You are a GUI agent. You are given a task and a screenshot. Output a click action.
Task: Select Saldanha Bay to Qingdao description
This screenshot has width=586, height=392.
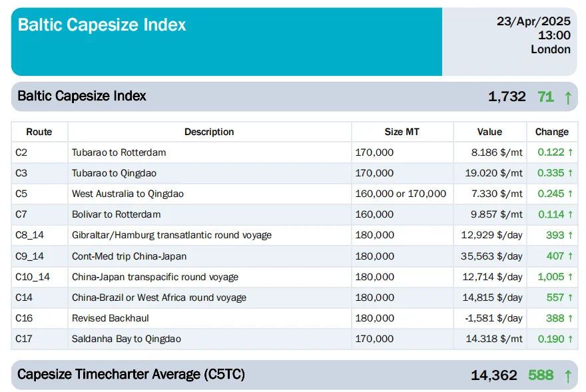click(x=127, y=339)
